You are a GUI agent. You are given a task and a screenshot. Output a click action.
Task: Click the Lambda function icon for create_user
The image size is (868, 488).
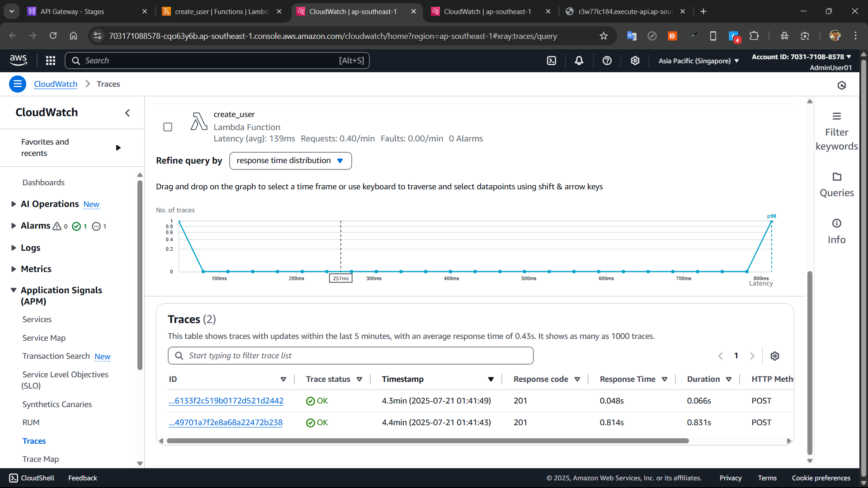(x=199, y=122)
